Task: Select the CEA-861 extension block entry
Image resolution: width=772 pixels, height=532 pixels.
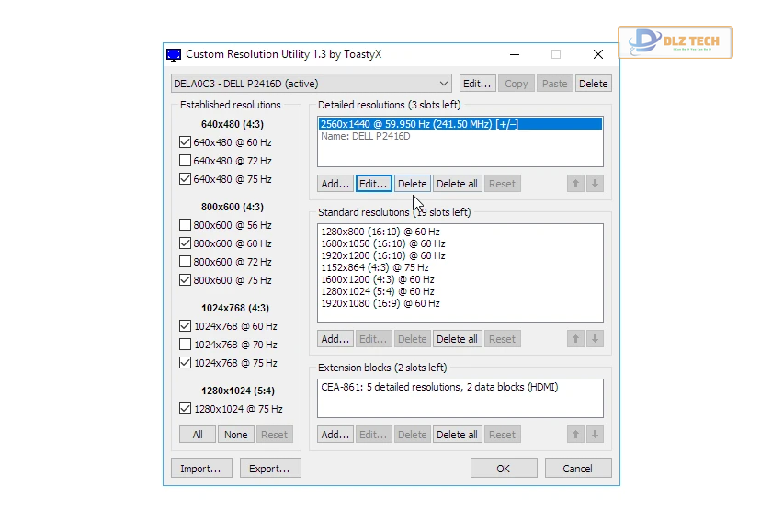Action: 460,387
